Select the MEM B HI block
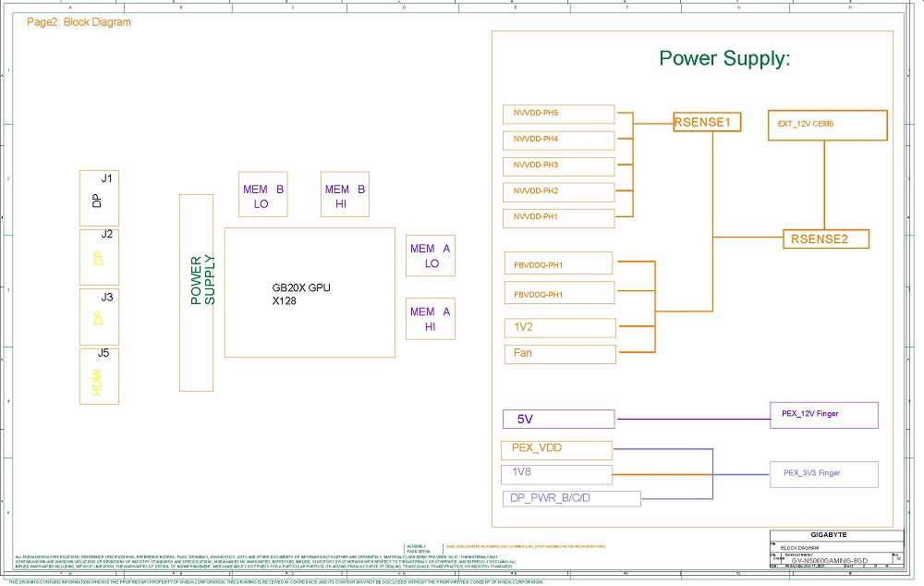Image resolution: width=924 pixels, height=586 pixels. tap(345, 195)
